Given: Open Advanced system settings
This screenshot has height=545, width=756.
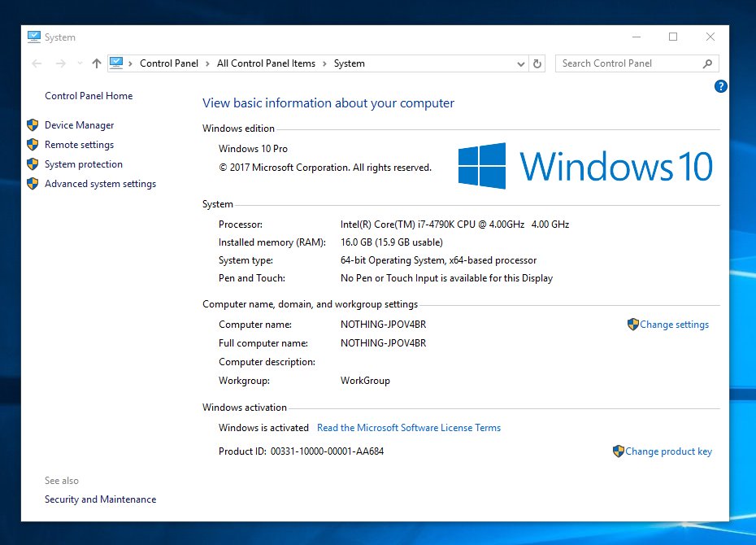Looking at the screenshot, I should tap(100, 184).
